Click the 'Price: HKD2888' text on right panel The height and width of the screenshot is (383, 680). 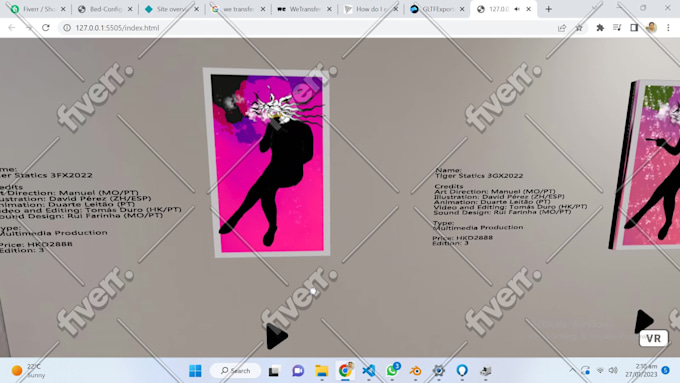point(462,238)
